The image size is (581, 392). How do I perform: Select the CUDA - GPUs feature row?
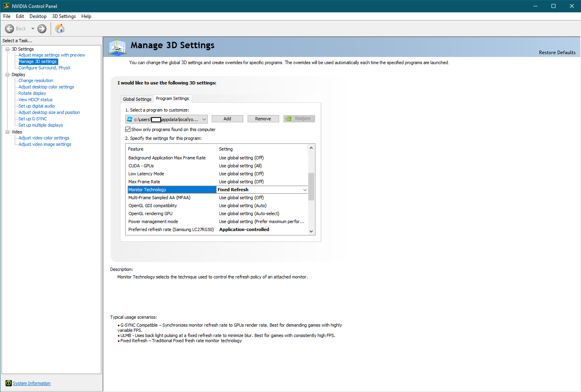coord(217,166)
